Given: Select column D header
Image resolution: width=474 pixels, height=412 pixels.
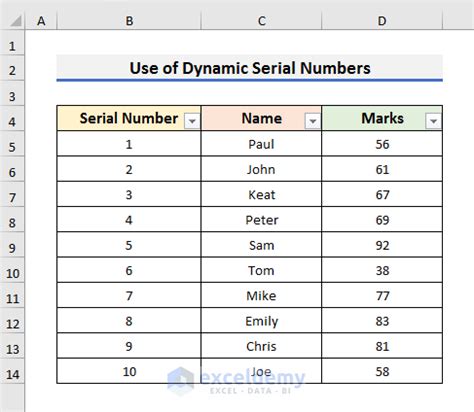Looking at the screenshot, I should (382, 21).
